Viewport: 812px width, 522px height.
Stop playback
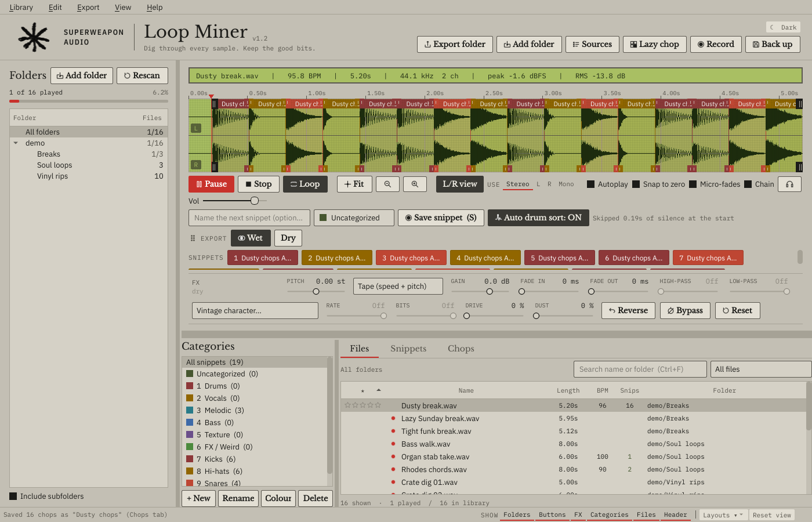click(259, 184)
